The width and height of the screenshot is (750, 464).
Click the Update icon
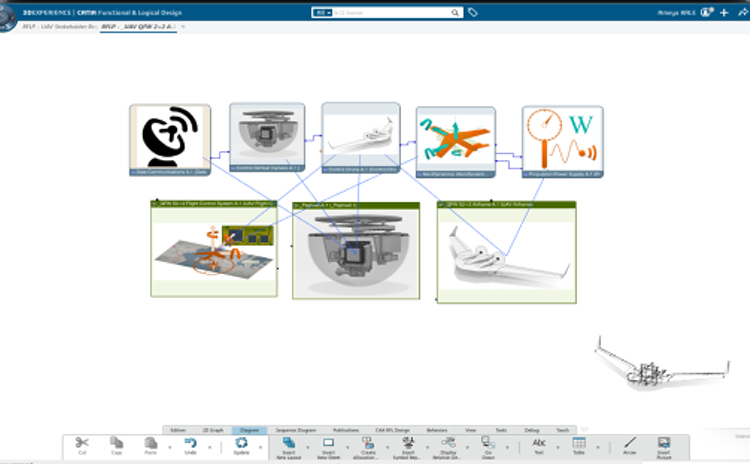pyautogui.click(x=241, y=442)
